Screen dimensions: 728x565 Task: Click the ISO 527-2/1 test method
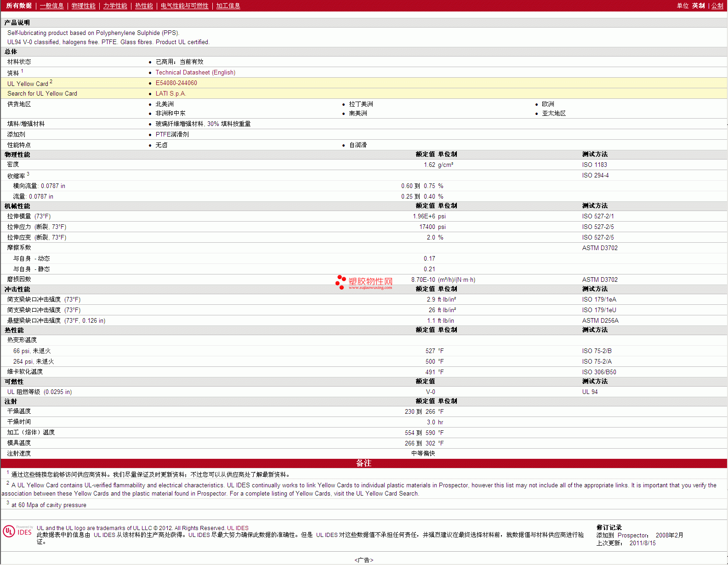tap(597, 217)
